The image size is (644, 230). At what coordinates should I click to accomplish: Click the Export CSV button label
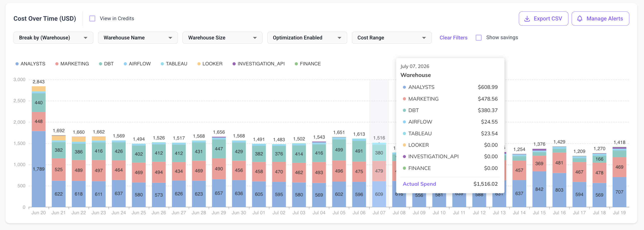tap(547, 19)
